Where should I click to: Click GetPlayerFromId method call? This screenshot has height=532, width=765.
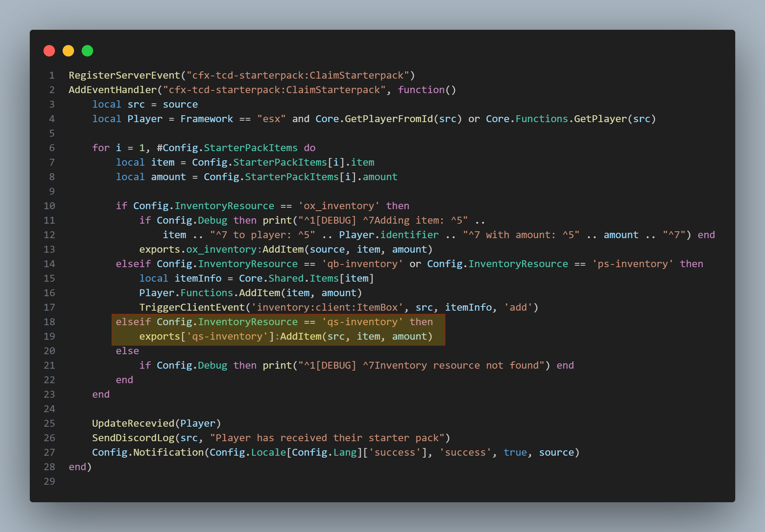(x=389, y=119)
